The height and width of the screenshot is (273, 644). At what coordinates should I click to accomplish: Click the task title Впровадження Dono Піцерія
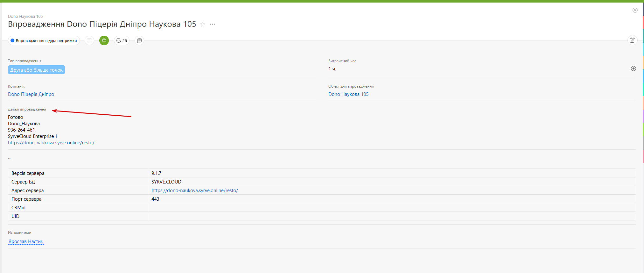pyautogui.click(x=102, y=24)
